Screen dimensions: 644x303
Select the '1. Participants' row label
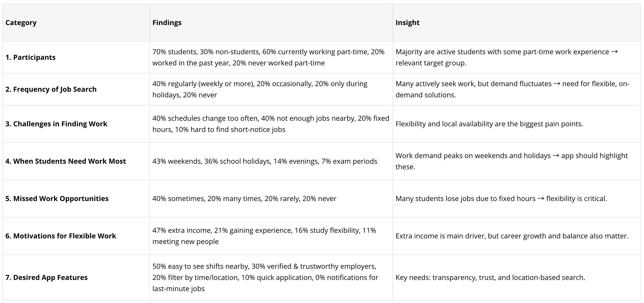pos(31,57)
